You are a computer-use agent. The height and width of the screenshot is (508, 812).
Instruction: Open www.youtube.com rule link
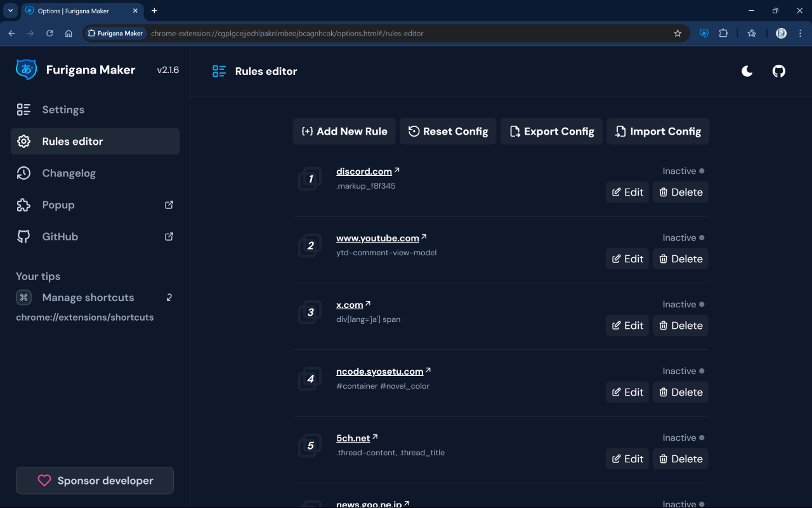tap(381, 238)
